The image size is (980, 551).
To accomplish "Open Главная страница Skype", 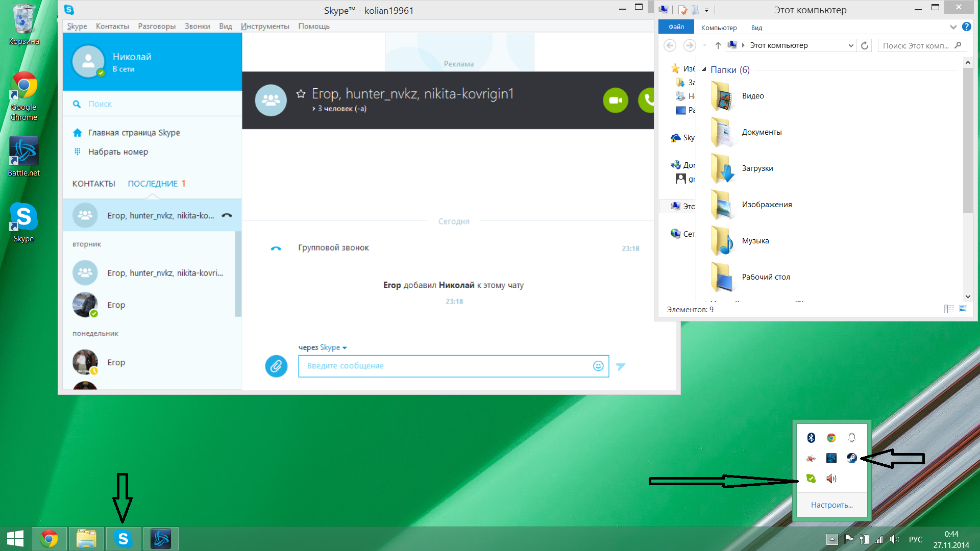I will point(134,133).
